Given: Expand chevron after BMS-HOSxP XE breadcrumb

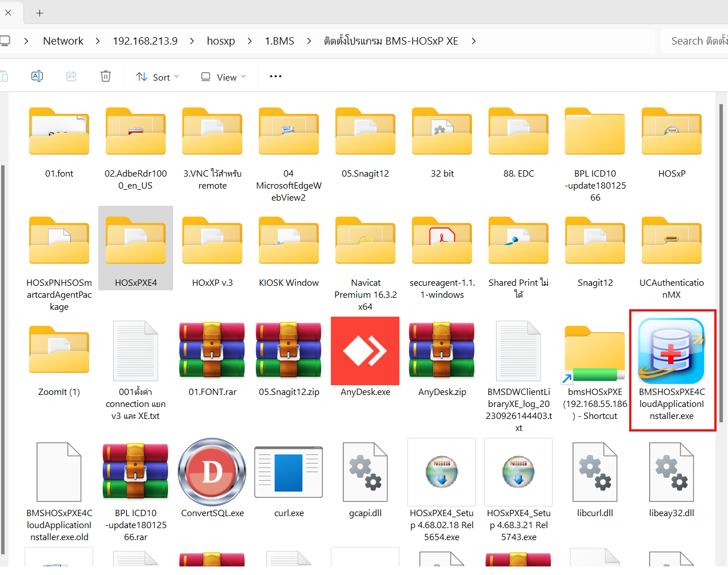Looking at the screenshot, I should [474, 41].
